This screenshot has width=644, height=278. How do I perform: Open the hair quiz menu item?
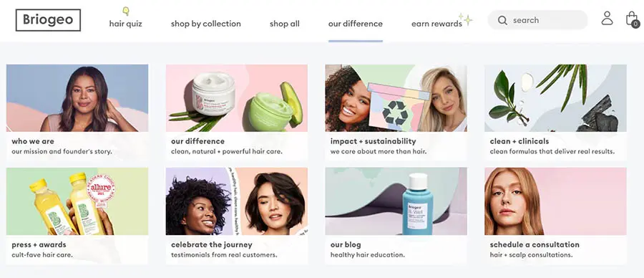coord(126,24)
